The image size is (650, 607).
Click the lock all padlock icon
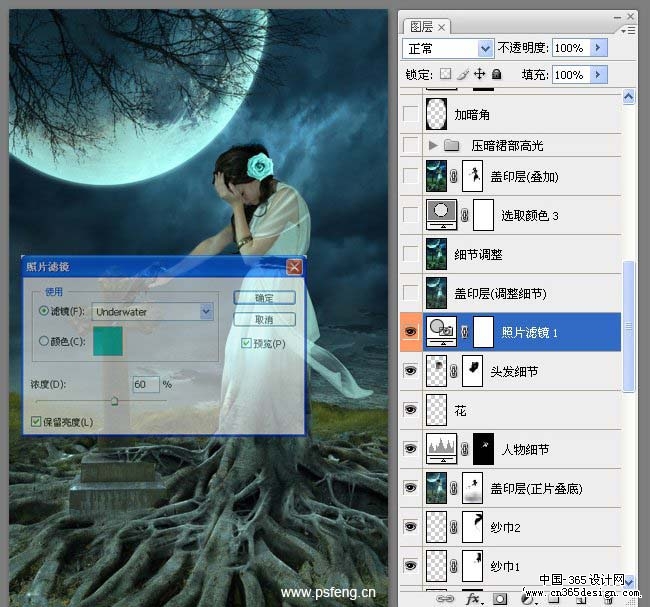(x=496, y=74)
